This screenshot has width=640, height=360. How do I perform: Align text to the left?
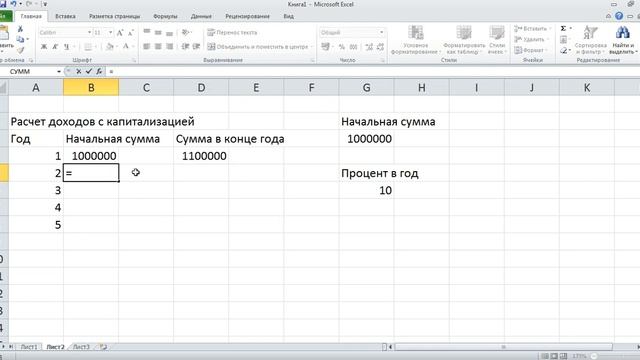[x=147, y=47]
